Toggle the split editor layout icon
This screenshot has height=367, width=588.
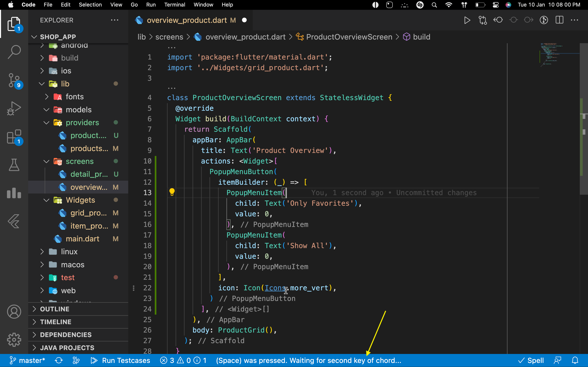pyautogui.click(x=559, y=20)
